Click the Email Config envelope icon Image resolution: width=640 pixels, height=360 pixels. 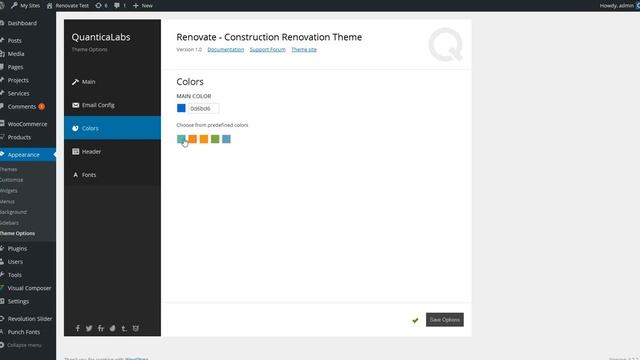tap(76, 105)
